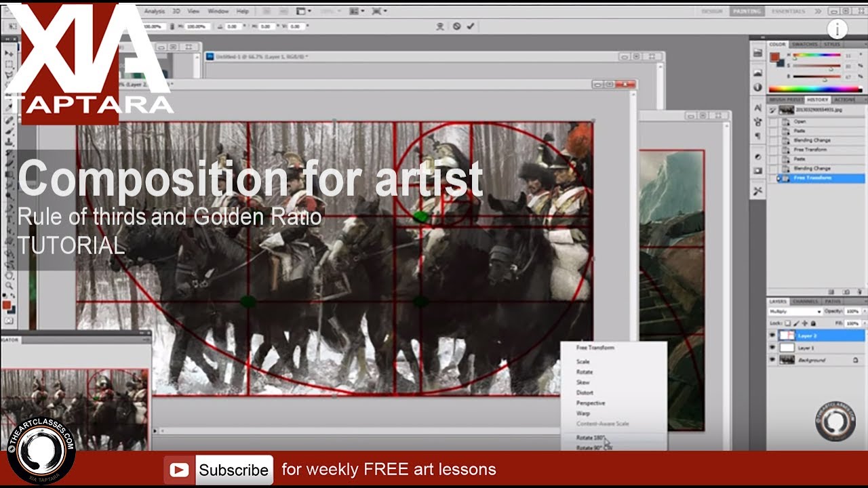Open the Histogram panel icon in dock

point(757,73)
